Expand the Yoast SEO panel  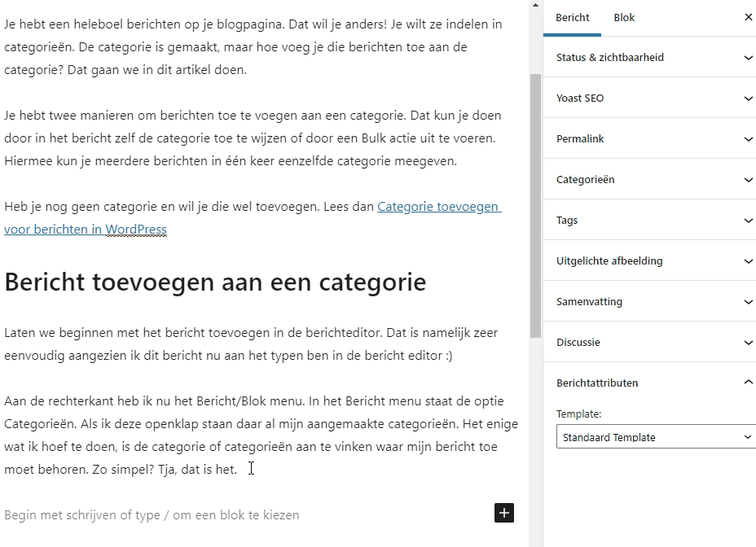point(580,98)
